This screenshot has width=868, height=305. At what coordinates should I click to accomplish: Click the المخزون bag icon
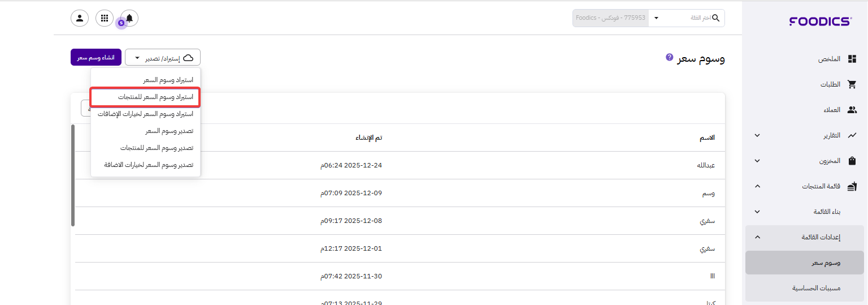pyautogui.click(x=852, y=161)
